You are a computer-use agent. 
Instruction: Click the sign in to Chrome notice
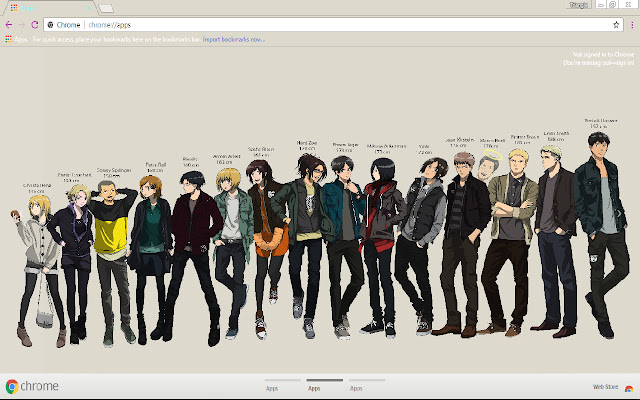pyautogui.click(x=599, y=58)
